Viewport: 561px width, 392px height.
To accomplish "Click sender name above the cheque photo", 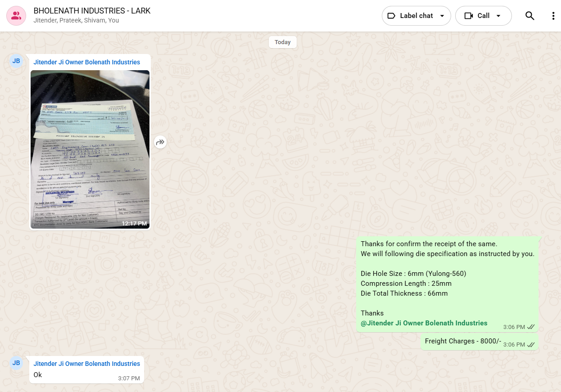I will point(86,62).
